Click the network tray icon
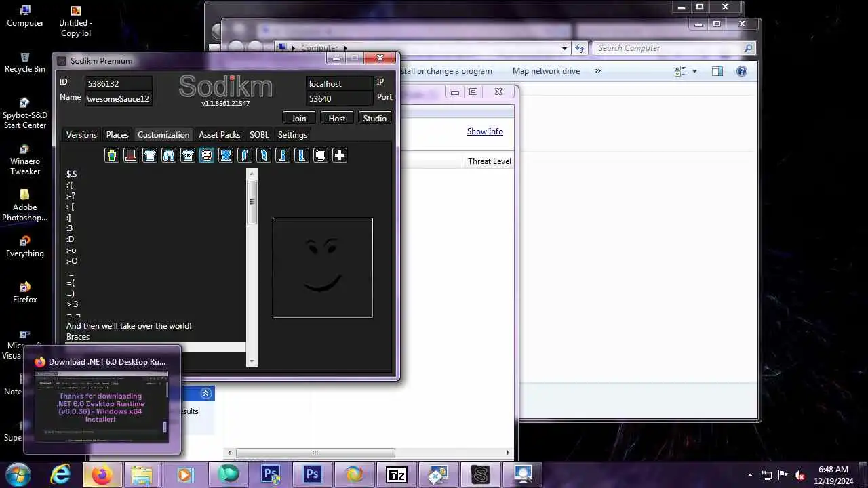Screen dimensions: 868x488 (x=767, y=475)
